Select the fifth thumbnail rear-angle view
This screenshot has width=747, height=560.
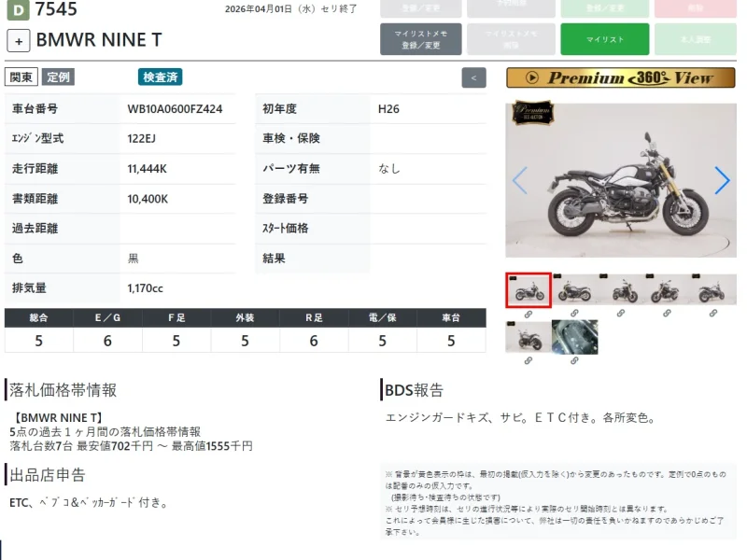pos(713,289)
